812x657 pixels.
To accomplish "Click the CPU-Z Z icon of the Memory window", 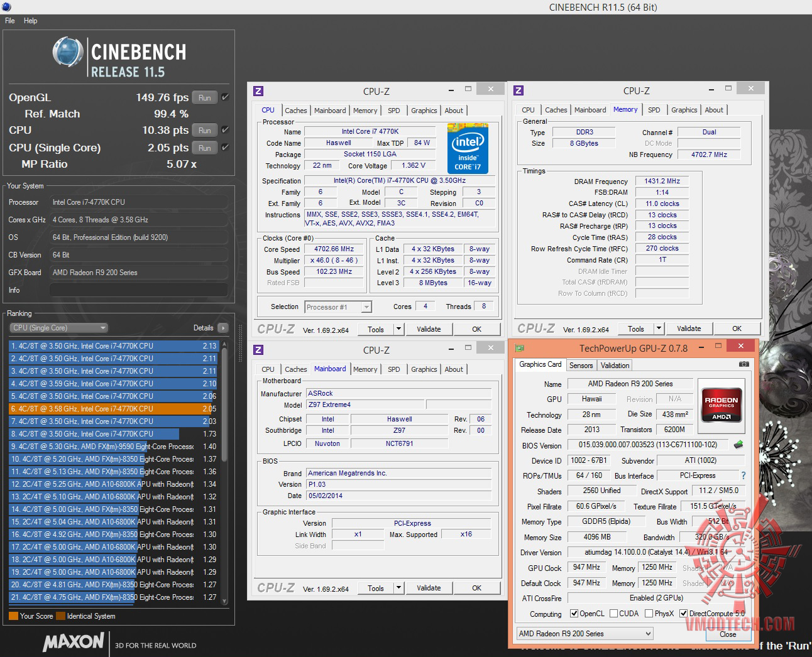I will click(x=518, y=90).
